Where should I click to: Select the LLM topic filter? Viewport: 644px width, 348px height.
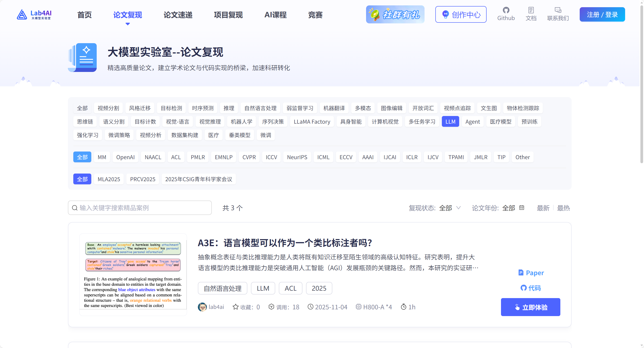tap(450, 121)
